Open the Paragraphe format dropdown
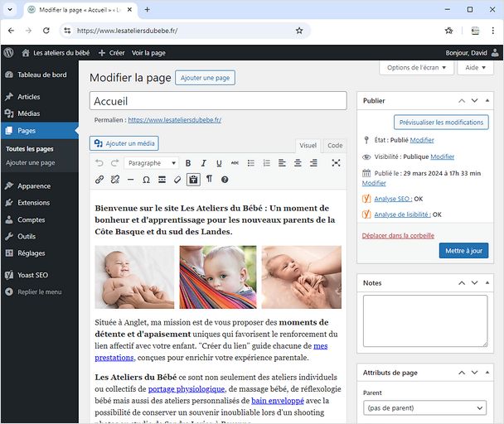Image resolution: width=504 pixels, height=424 pixels. tap(152, 163)
